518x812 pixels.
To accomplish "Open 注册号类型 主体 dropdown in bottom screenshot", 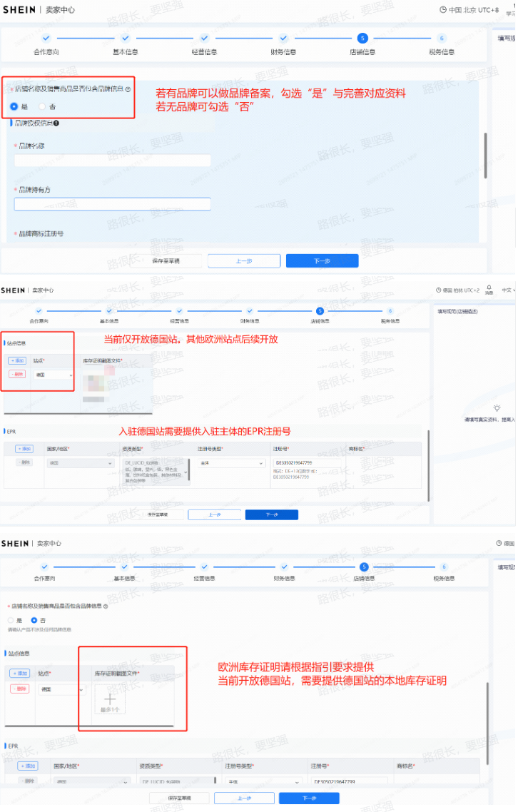I will tap(263, 781).
